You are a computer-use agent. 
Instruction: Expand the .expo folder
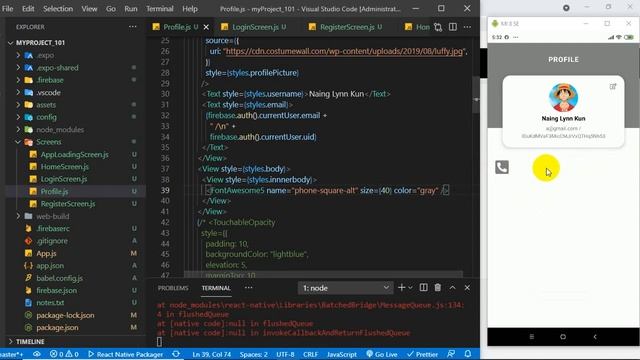(x=18, y=55)
